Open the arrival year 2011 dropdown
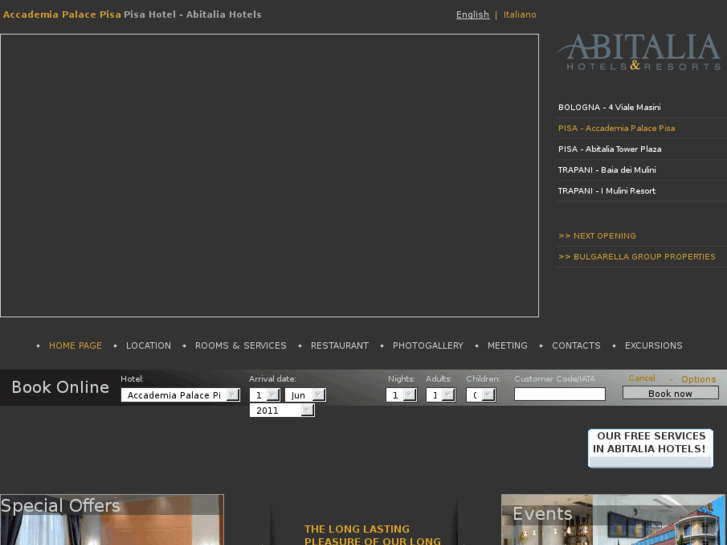Image resolution: width=727 pixels, height=545 pixels. [282, 410]
